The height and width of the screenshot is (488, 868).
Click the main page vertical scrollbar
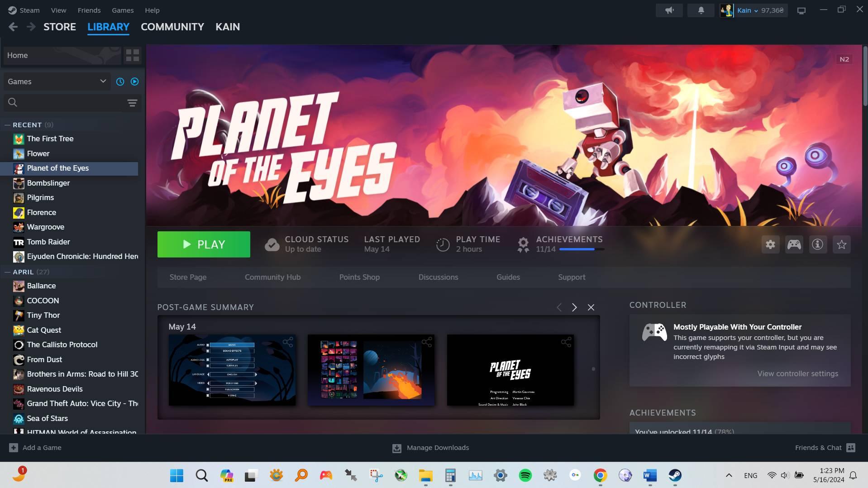865,77
